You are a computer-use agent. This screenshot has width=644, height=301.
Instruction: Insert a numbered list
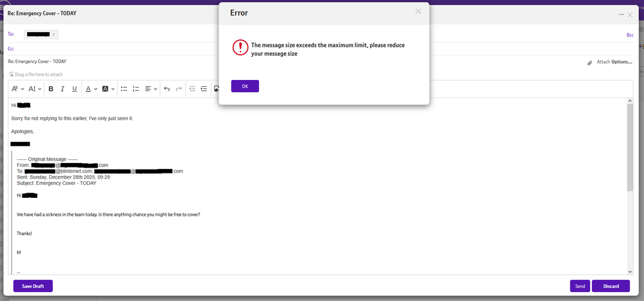[x=137, y=89]
